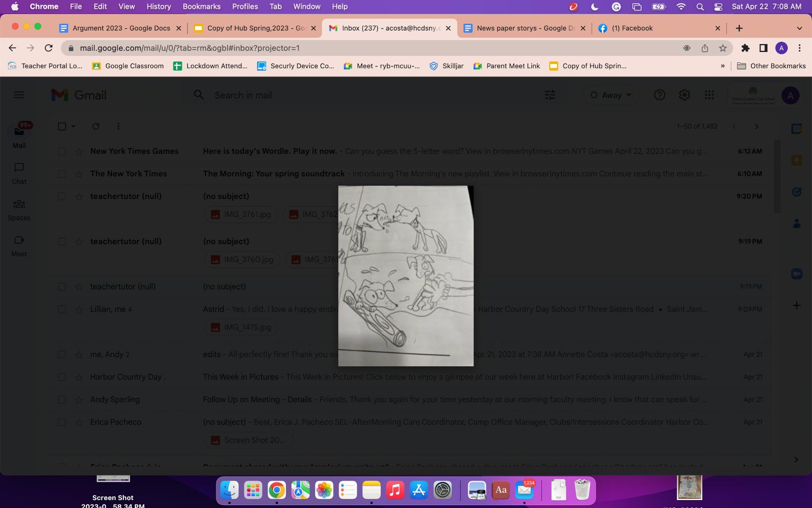The height and width of the screenshot is (508, 812).
Task: Expand the select-all dropdown arrow
Action: pos(73,126)
